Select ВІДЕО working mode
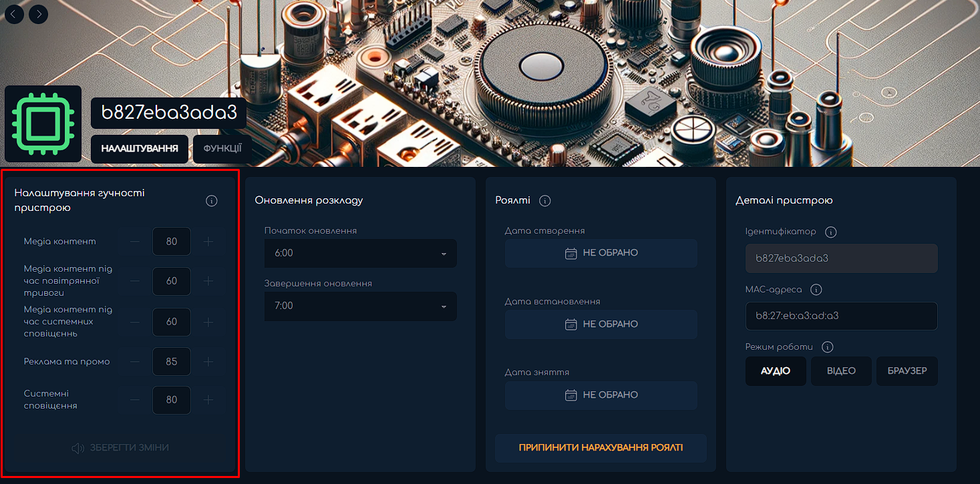 click(x=841, y=371)
